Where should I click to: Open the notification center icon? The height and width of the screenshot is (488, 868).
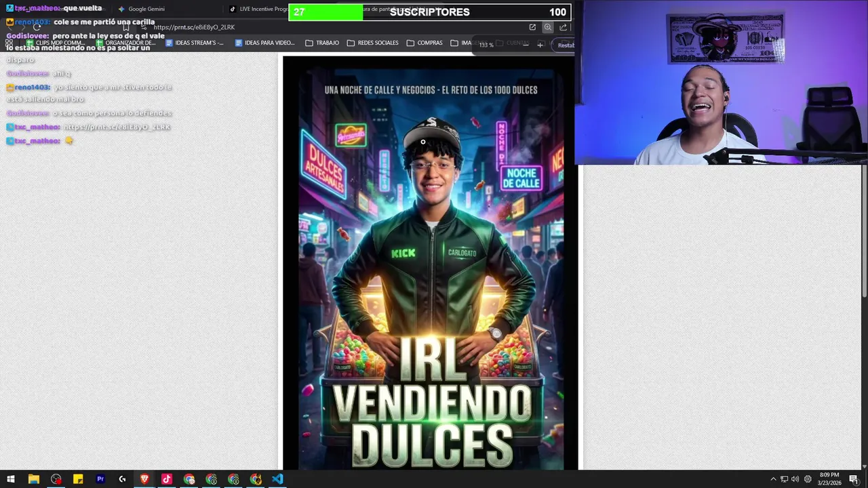854,479
